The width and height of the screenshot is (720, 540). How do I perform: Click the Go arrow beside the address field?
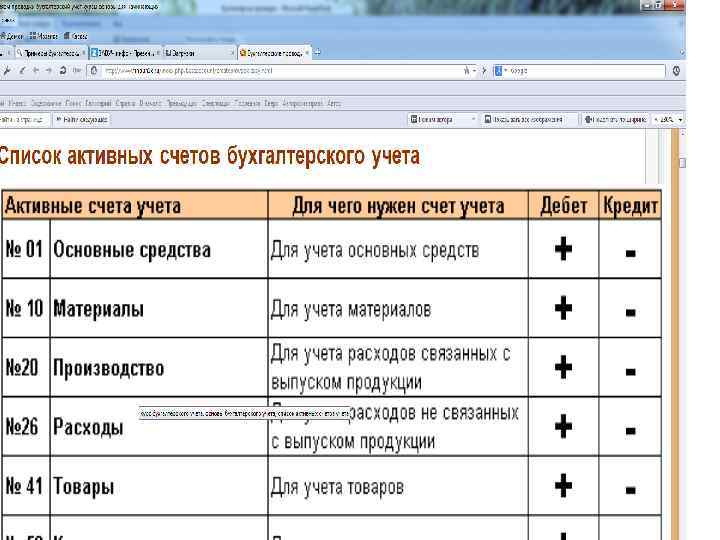(484, 71)
